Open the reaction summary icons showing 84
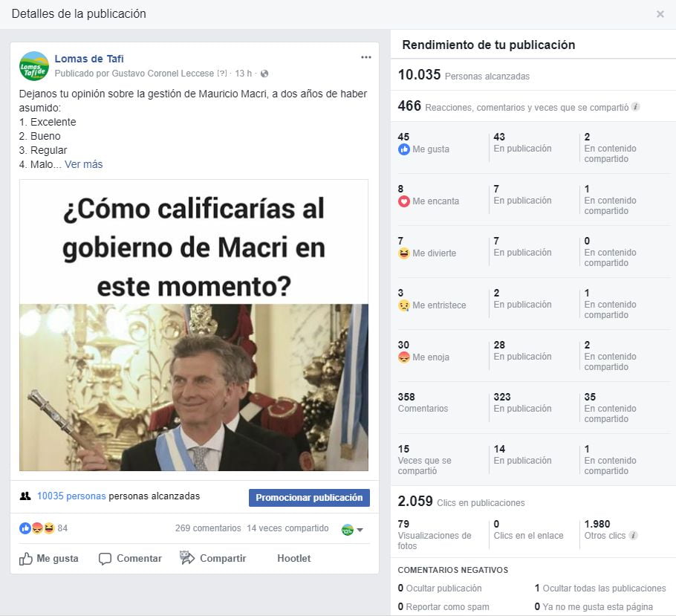676x616 pixels. [43, 528]
